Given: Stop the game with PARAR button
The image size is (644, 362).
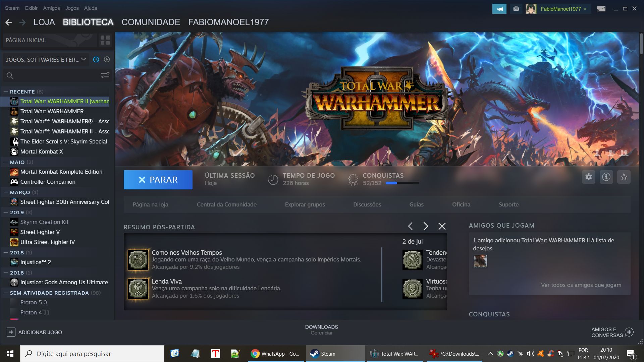Looking at the screenshot, I should click(x=158, y=180).
